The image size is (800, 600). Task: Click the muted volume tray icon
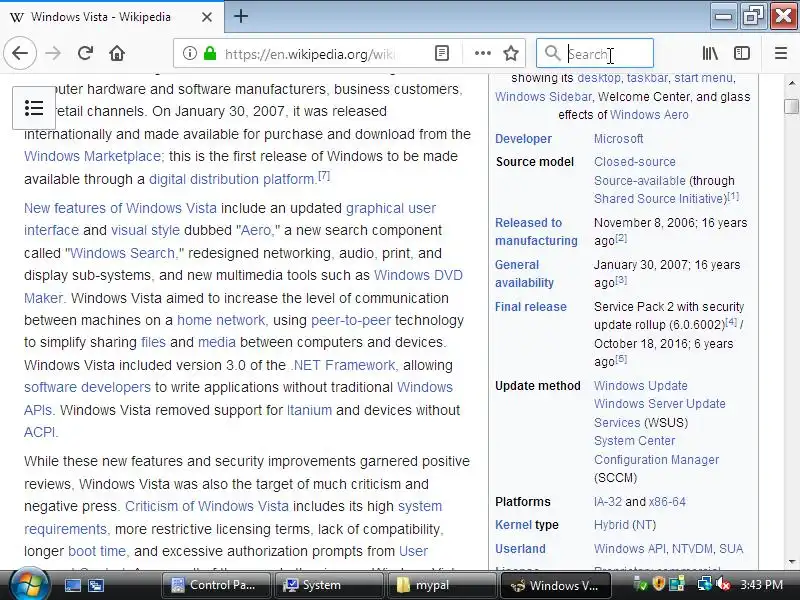[x=723, y=584]
